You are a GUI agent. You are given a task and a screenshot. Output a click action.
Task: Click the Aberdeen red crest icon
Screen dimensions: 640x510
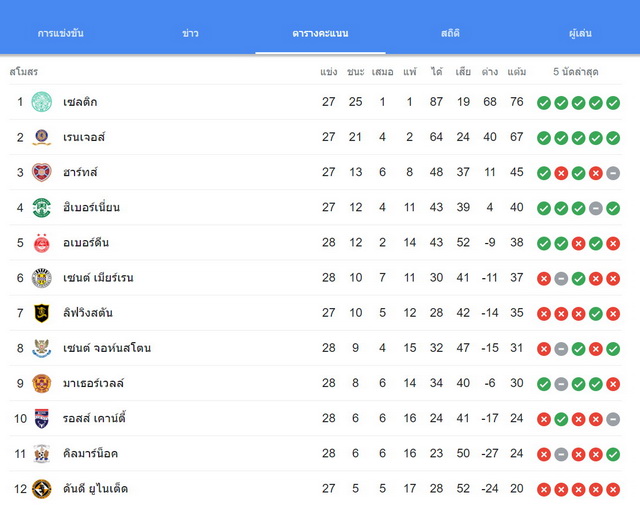(42, 243)
